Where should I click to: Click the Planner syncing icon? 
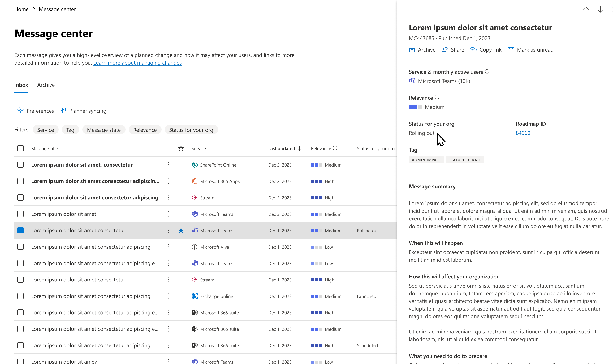pos(63,111)
